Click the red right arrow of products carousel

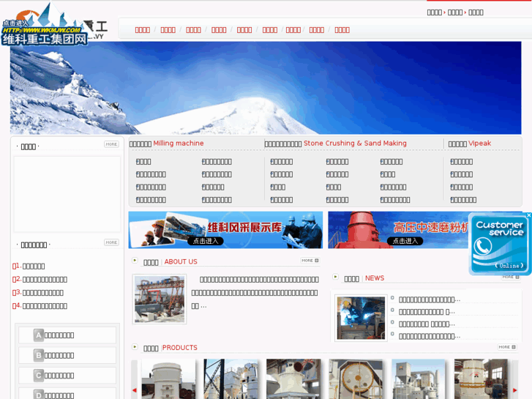515,389
